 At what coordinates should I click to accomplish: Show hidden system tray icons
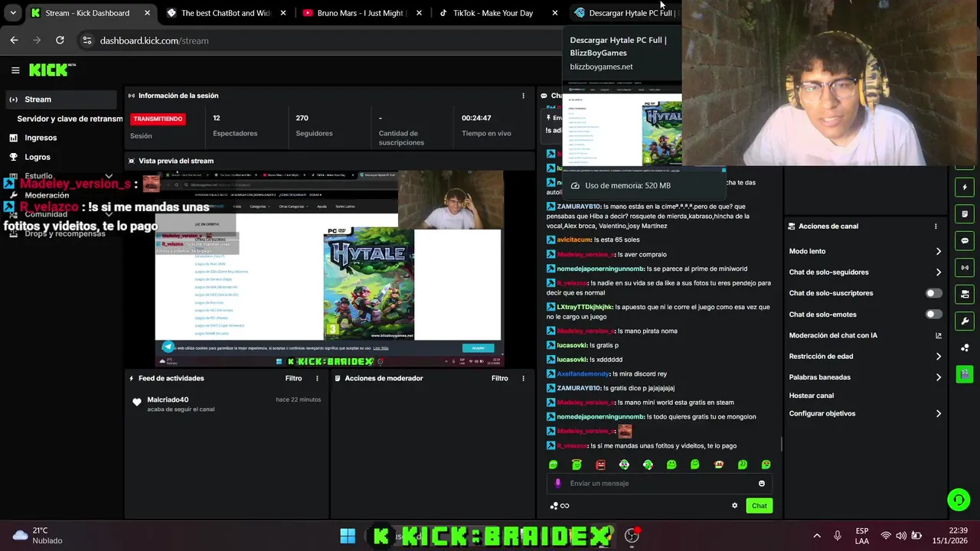817,536
